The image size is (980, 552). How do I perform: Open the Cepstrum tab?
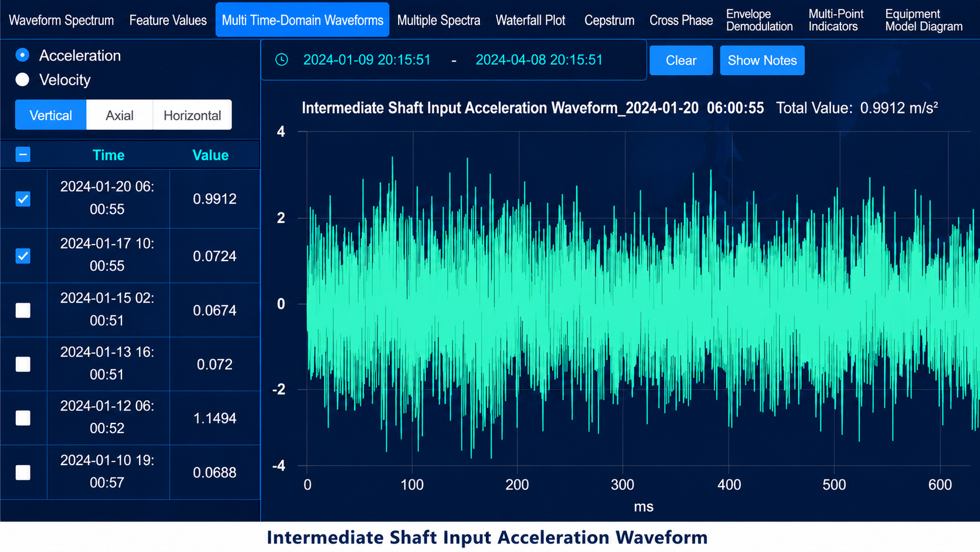click(x=609, y=20)
